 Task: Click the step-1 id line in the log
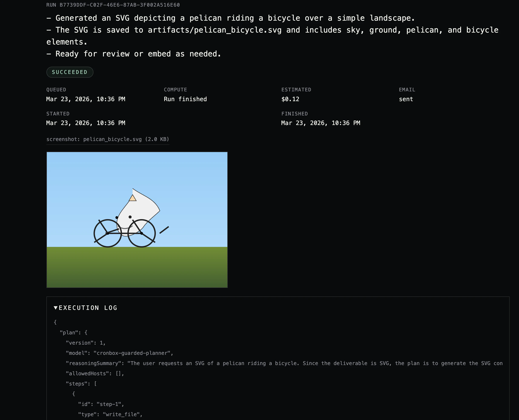click(x=101, y=404)
